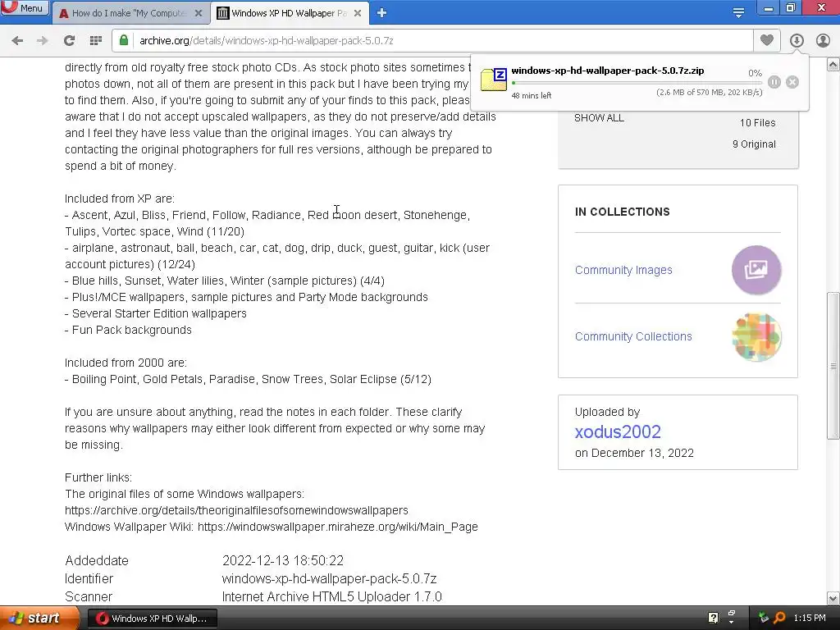
Task: Click the "10 Files" link
Action: tap(757, 123)
